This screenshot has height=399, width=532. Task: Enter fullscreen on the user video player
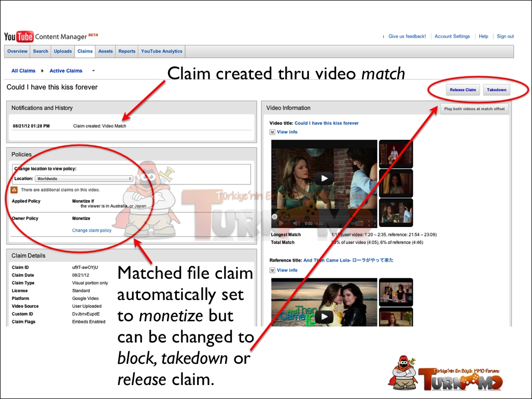[372, 223]
